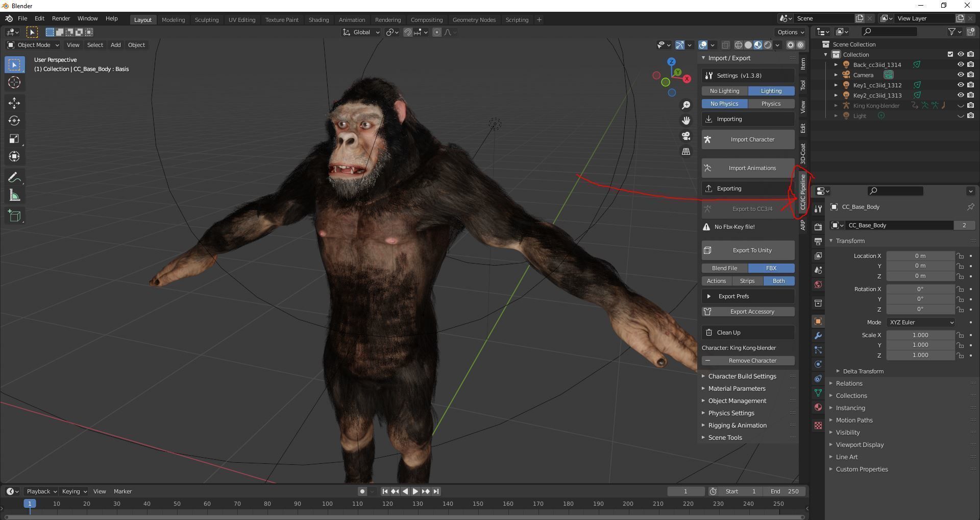Image resolution: width=980 pixels, height=520 pixels.
Task: Select Strips export mode
Action: point(747,281)
